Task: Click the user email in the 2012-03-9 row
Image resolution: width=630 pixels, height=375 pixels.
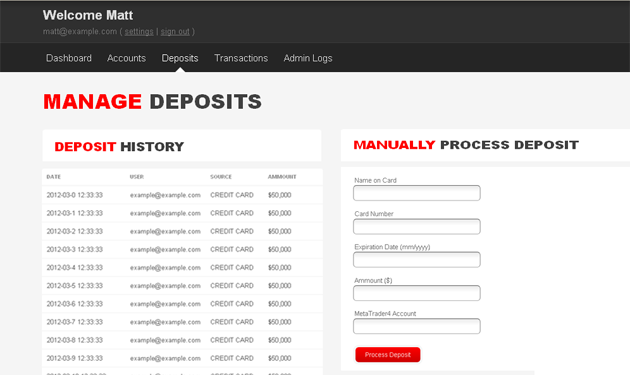Action: point(165,358)
